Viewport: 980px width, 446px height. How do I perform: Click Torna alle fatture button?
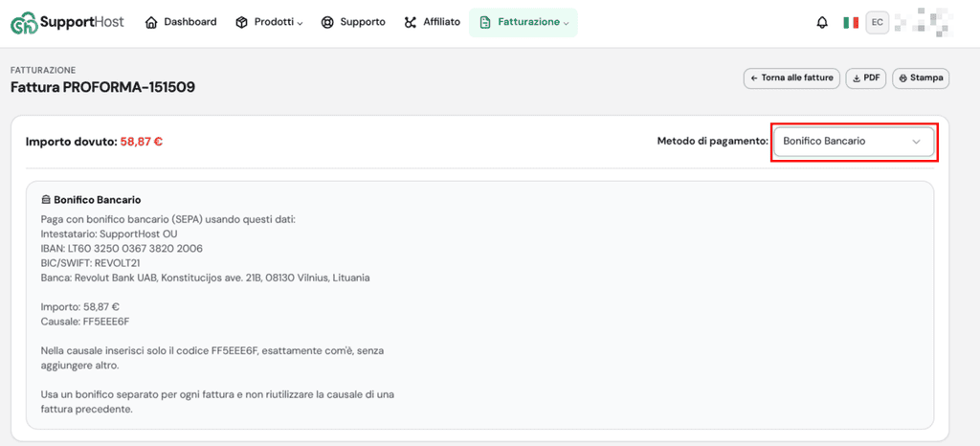click(x=791, y=78)
